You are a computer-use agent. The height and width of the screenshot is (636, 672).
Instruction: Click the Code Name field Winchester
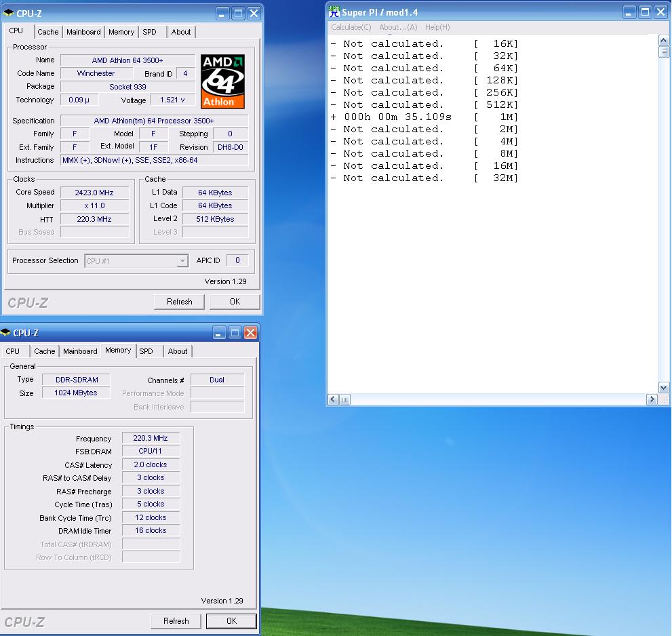96,73
